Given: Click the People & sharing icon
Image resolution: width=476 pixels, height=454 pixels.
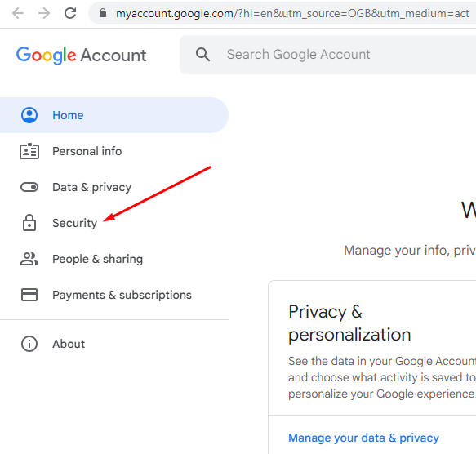Looking at the screenshot, I should (29, 259).
